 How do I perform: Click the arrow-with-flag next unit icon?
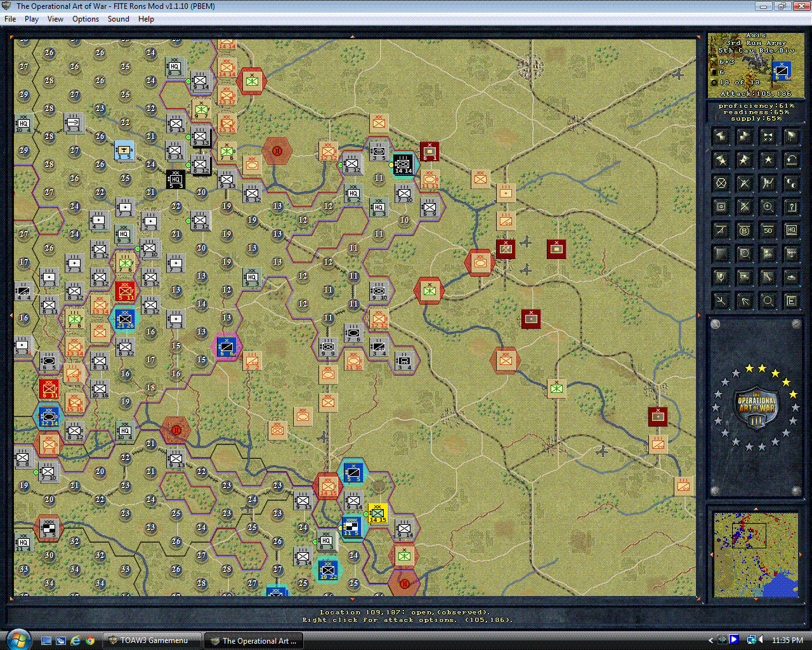click(792, 136)
